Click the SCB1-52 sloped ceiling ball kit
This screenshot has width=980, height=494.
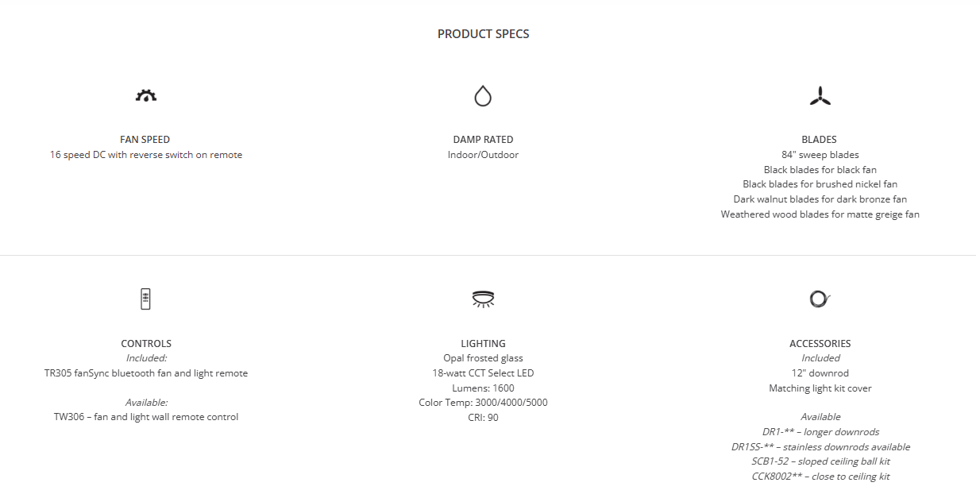(x=820, y=461)
